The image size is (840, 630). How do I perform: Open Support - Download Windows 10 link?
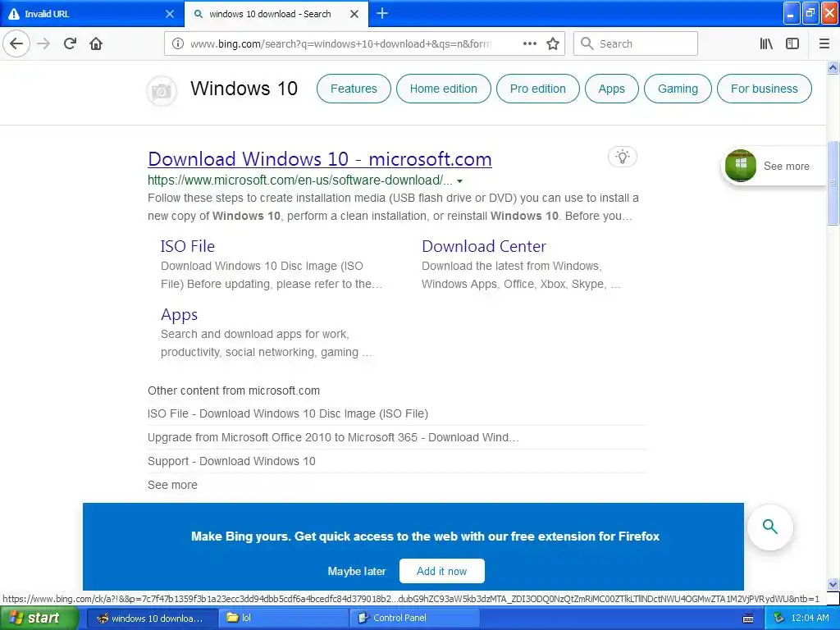point(231,461)
